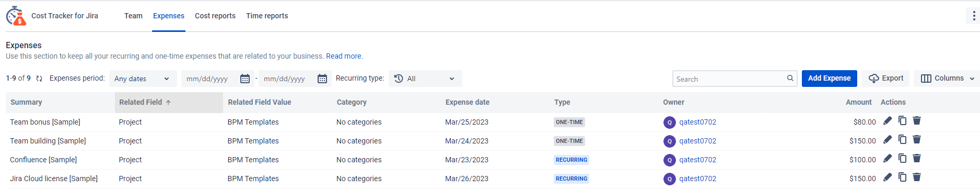Click the Cost Tracker for Jira logo icon
Image resolution: width=980 pixels, height=189 pixels.
[16, 16]
